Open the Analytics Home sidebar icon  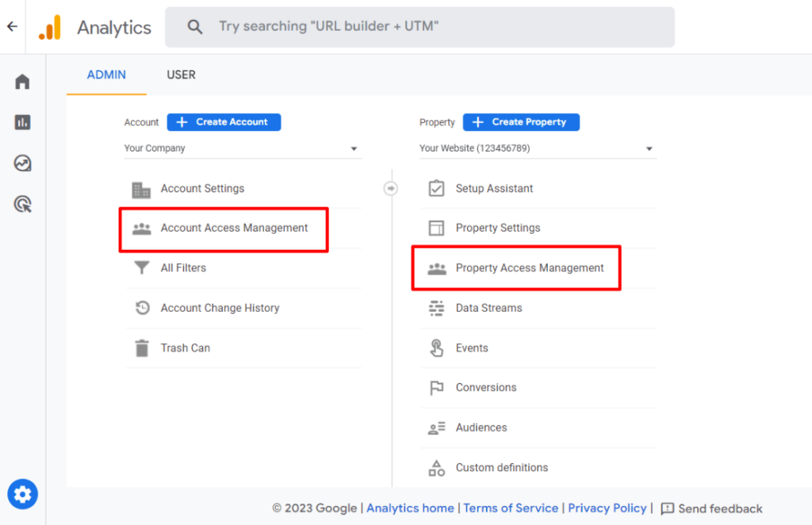(x=22, y=80)
